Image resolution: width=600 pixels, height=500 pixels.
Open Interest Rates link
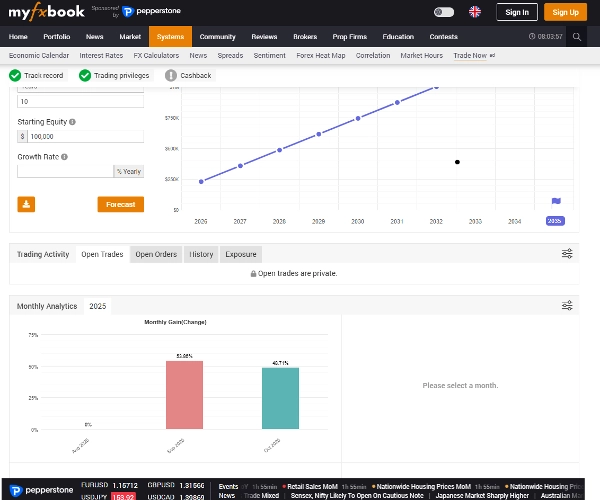[x=101, y=55]
